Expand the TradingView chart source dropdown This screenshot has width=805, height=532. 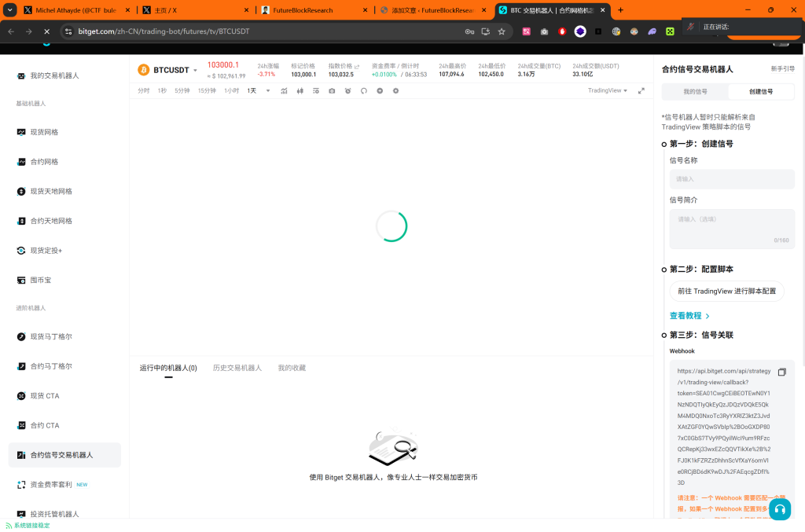coord(608,91)
